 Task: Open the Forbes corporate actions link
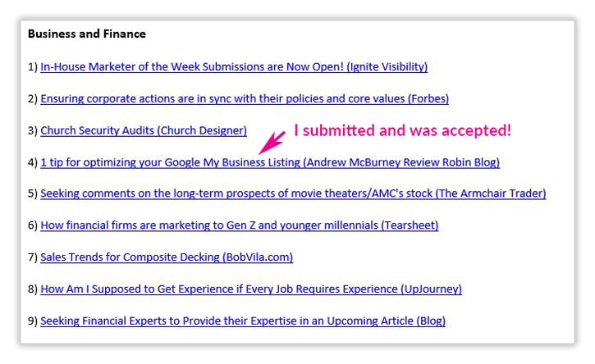coord(245,98)
